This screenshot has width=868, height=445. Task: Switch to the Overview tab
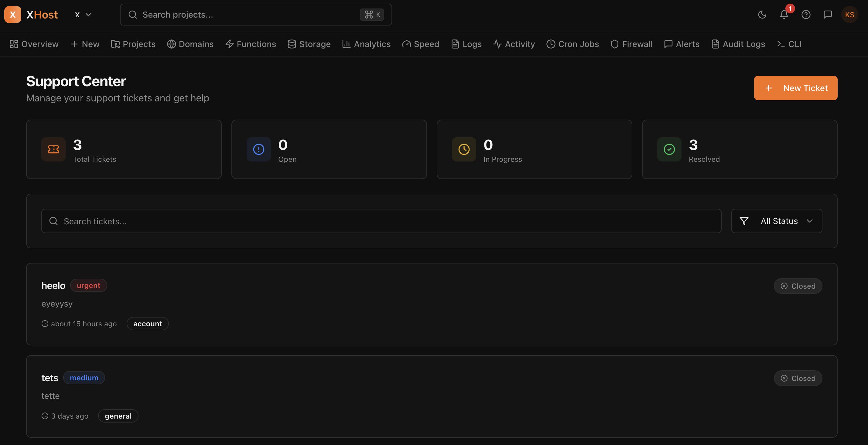point(34,44)
